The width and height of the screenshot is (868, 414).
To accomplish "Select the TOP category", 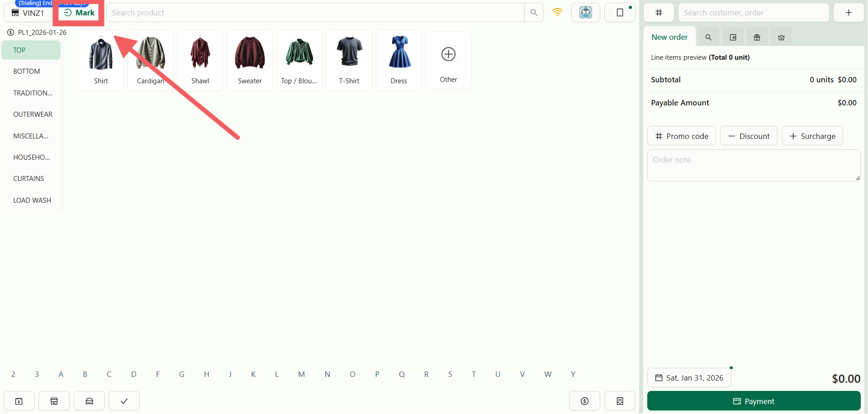I will pyautogui.click(x=31, y=50).
